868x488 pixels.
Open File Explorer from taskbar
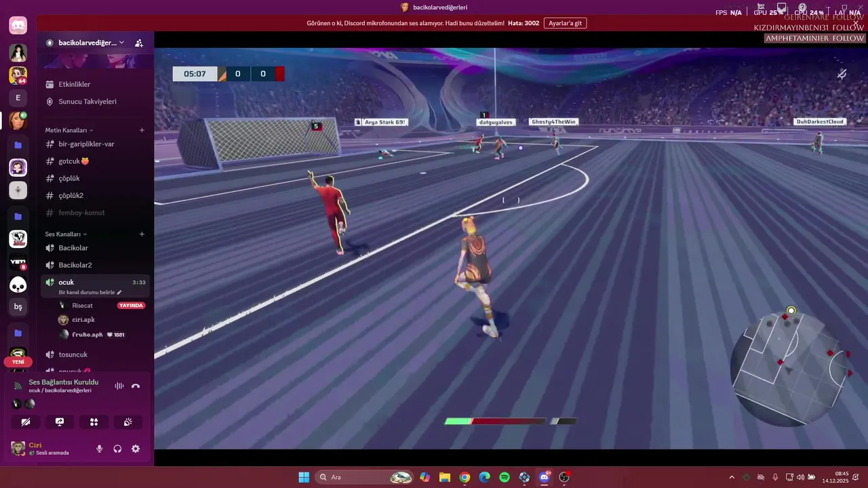tap(444, 477)
